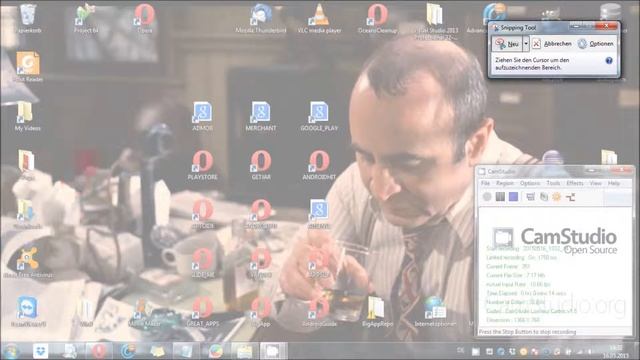This screenshot has height=360, width=640.
Task: Select the Opera shortcut in top row
Action: pos(144,18)
